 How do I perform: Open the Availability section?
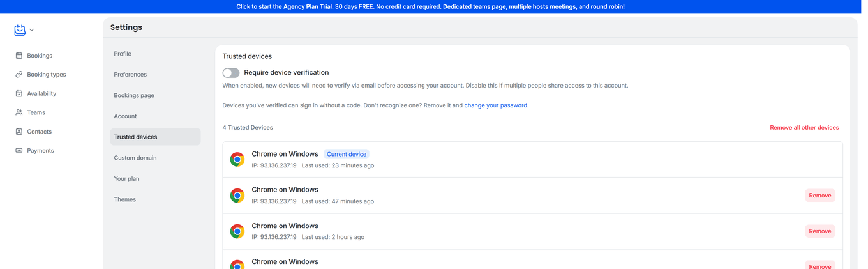(x=41, y=93)
